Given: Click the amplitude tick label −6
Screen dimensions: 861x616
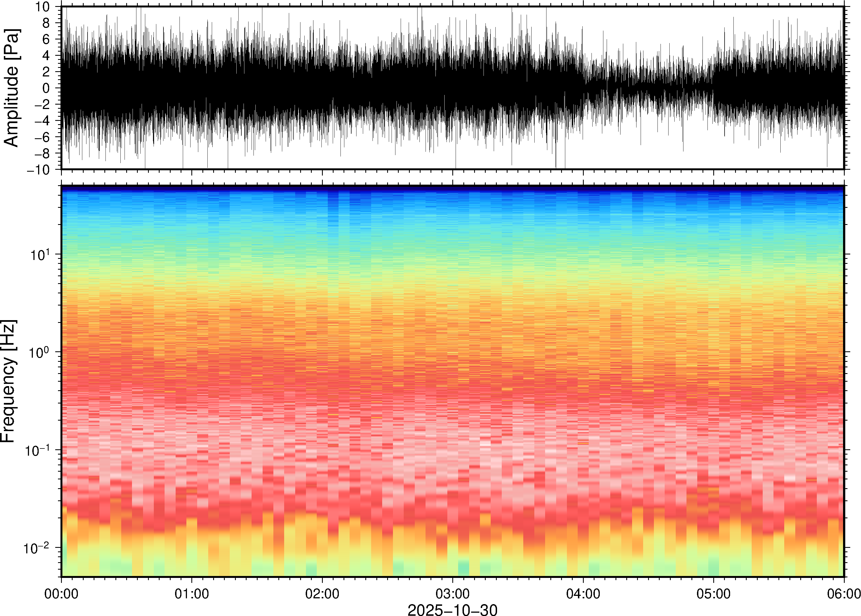Looking at the screenshot, I should tap(43, 137).
